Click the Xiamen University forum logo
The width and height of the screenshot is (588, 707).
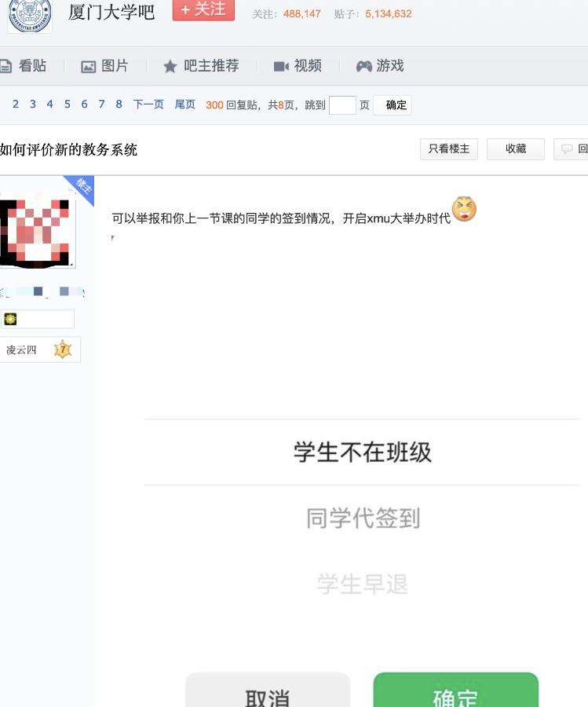pyautogui.click(x=30, y=16)
